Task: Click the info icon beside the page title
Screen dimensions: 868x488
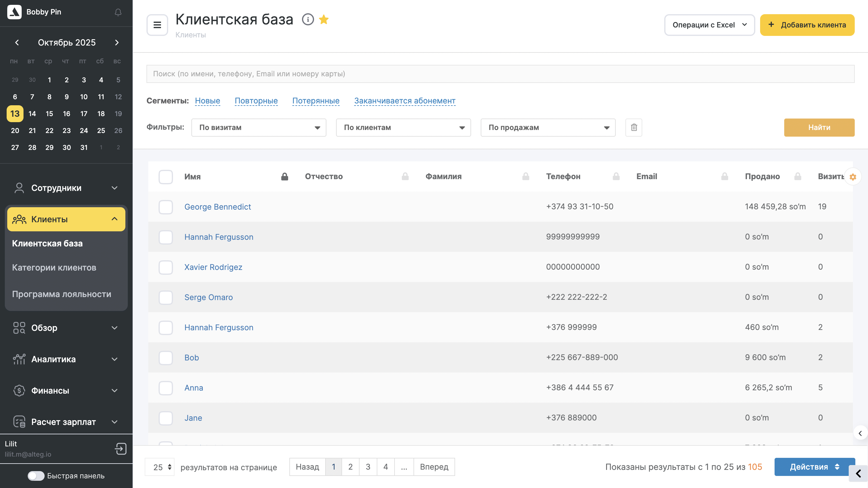Action: click(308, 20)
